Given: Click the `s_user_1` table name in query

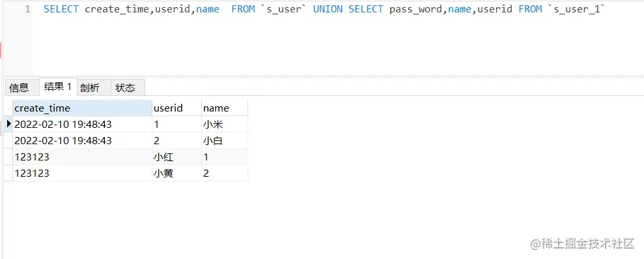Looking at the screenshot, I should click(577, 9).
